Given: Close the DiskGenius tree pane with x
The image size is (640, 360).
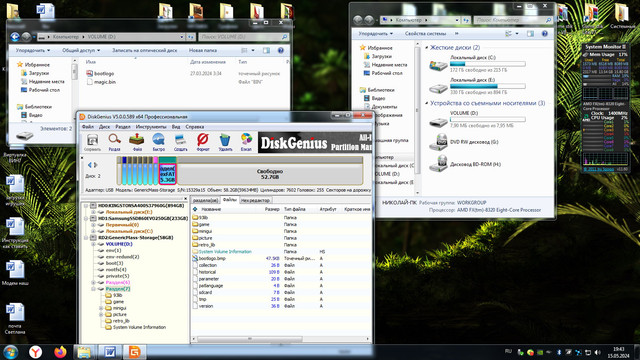Looking at the screenshot, I should pos(185,199).
